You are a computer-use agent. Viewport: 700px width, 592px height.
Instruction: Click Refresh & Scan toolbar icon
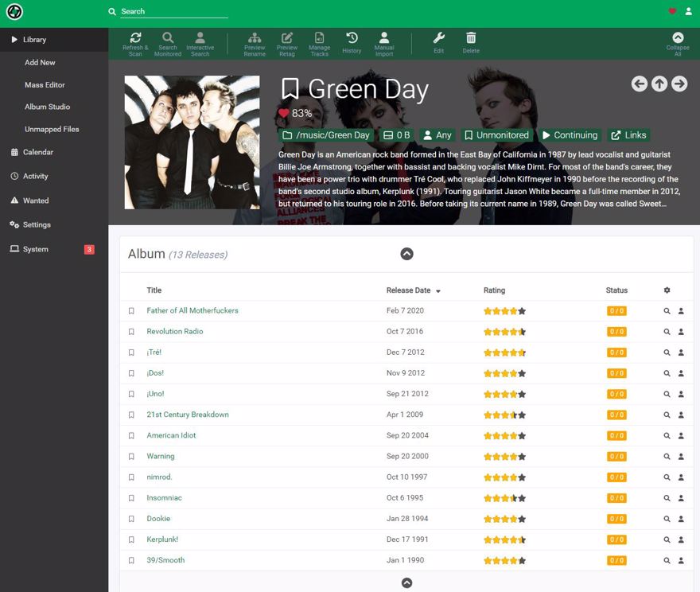point(135,44)
